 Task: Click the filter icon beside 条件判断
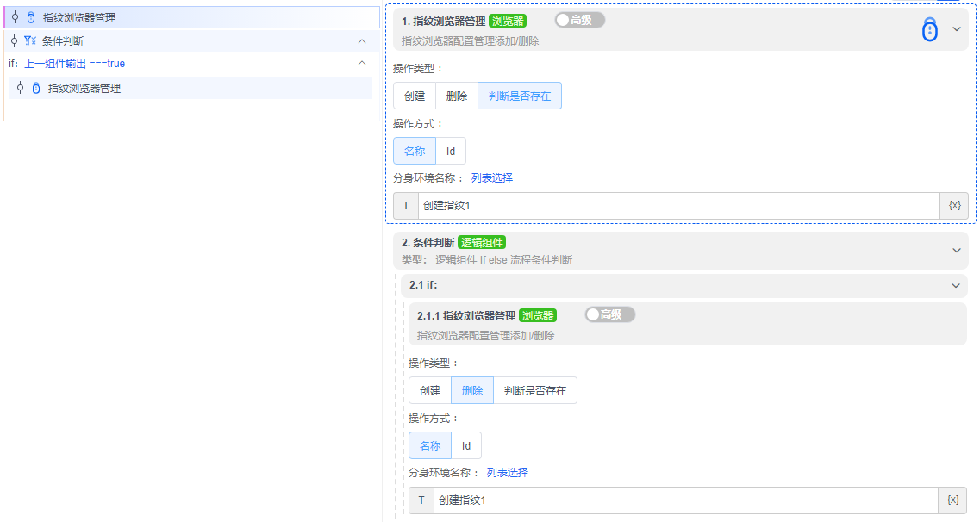(31, 40)
